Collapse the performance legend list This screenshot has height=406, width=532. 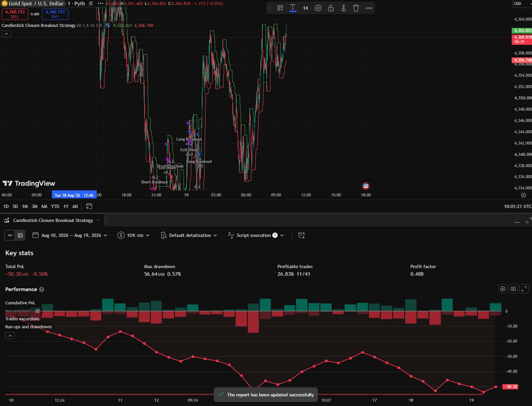click(10, 336)
